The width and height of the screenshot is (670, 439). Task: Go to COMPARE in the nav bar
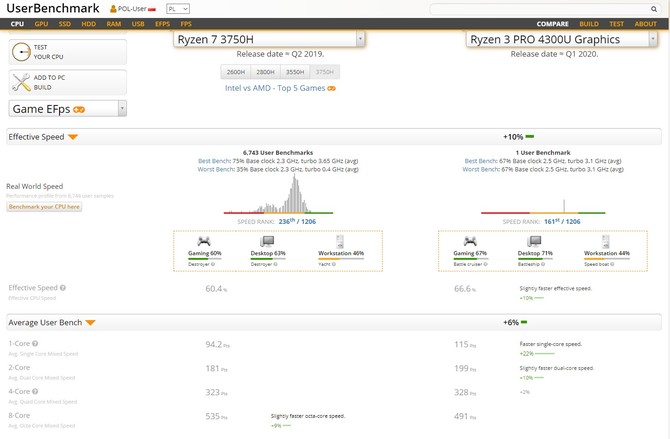(x=552, y=24)
